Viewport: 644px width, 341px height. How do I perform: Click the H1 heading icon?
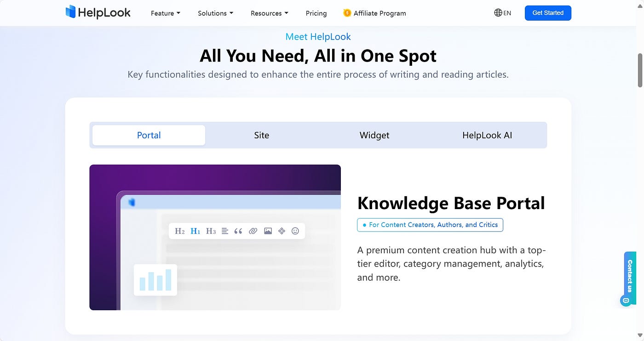(195, 231)
